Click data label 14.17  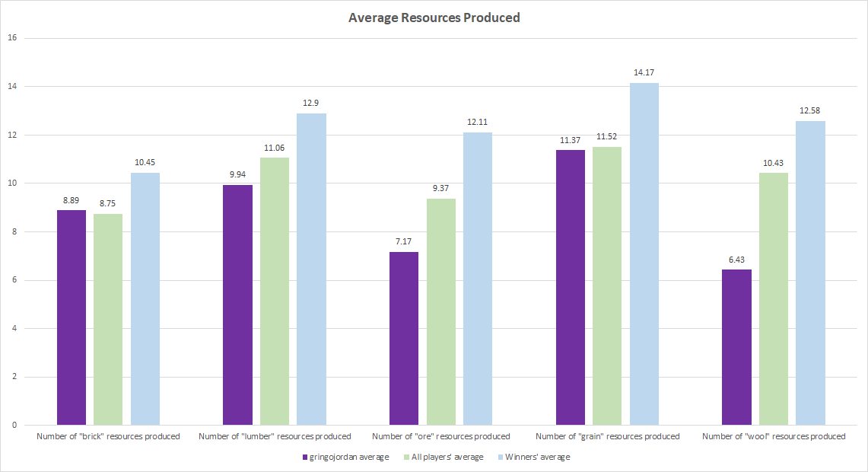pos(644,73)
